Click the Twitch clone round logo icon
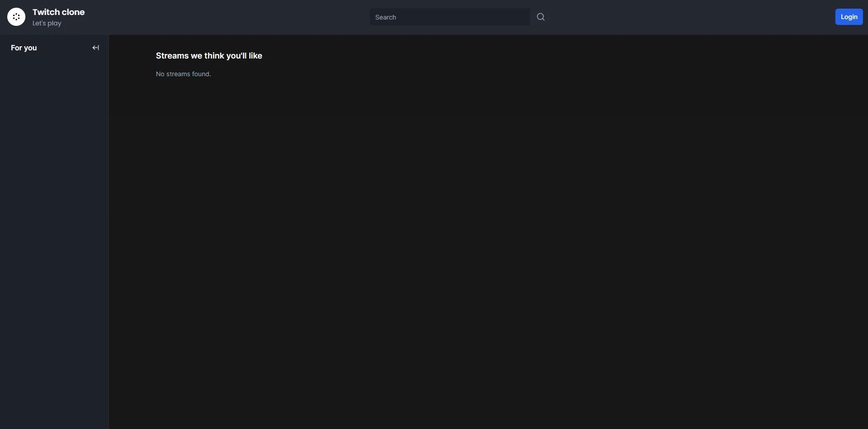Viewport: 868px width, 429px height. point(16,17)
